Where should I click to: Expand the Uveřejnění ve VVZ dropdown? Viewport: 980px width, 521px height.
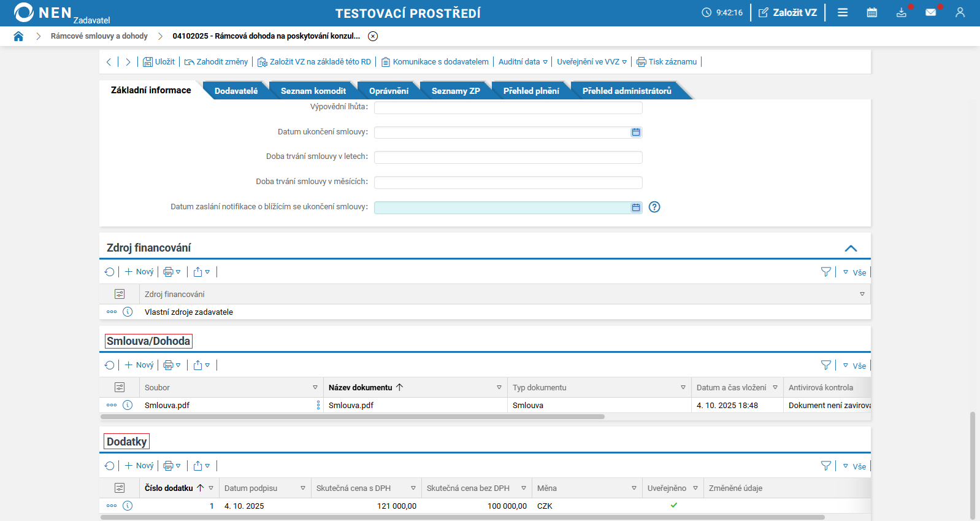point(592,62)
